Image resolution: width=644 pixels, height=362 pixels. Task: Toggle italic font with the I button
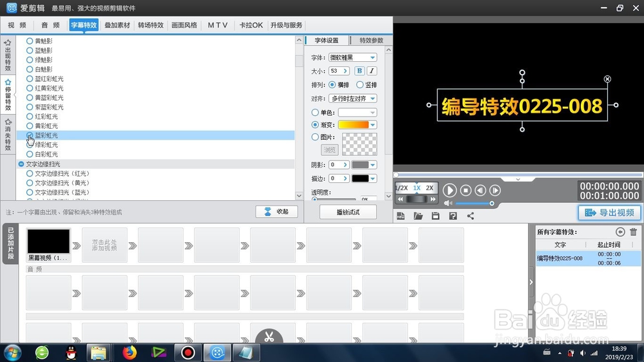(x=372, y=71)
